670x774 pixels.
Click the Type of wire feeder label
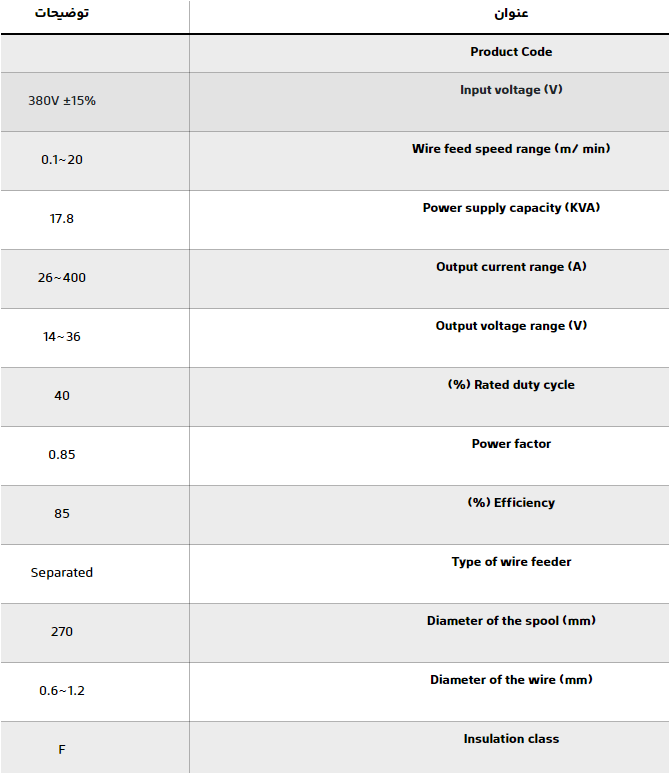pos(511,562)
